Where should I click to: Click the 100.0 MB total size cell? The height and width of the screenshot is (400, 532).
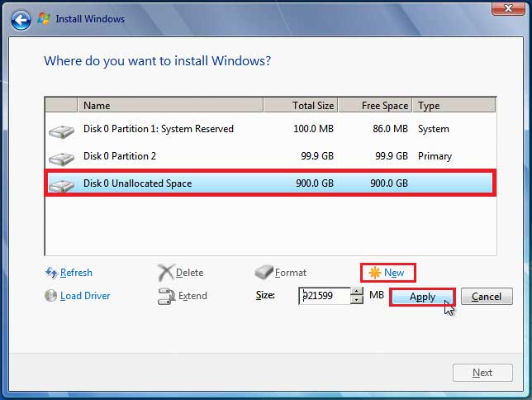pos(313,129)
